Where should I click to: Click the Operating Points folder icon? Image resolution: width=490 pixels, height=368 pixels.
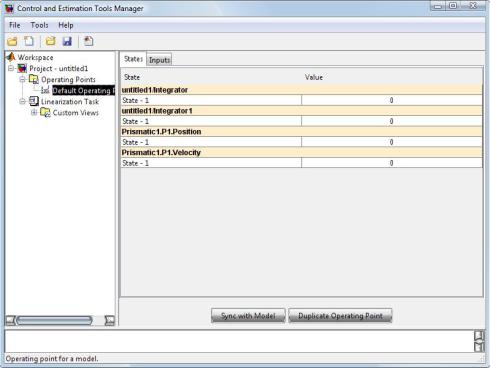[34, 79]
